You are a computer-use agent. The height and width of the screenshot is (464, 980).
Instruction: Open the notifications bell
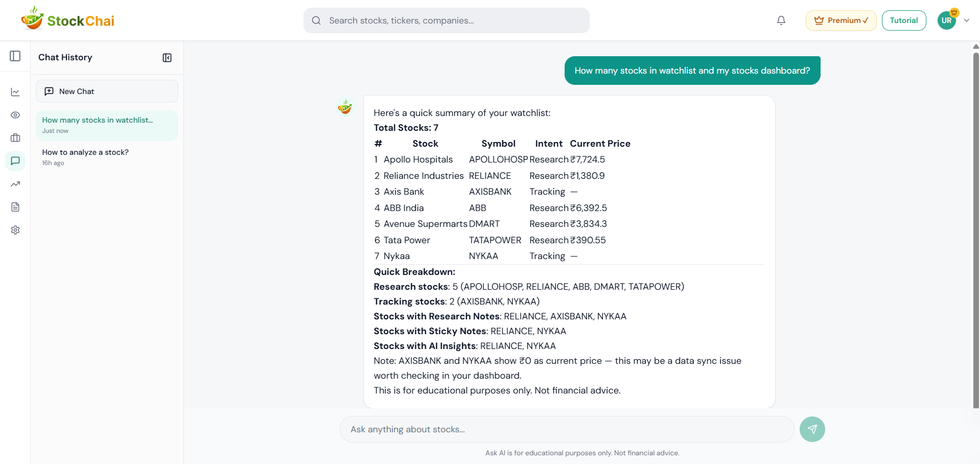point(781,20)
